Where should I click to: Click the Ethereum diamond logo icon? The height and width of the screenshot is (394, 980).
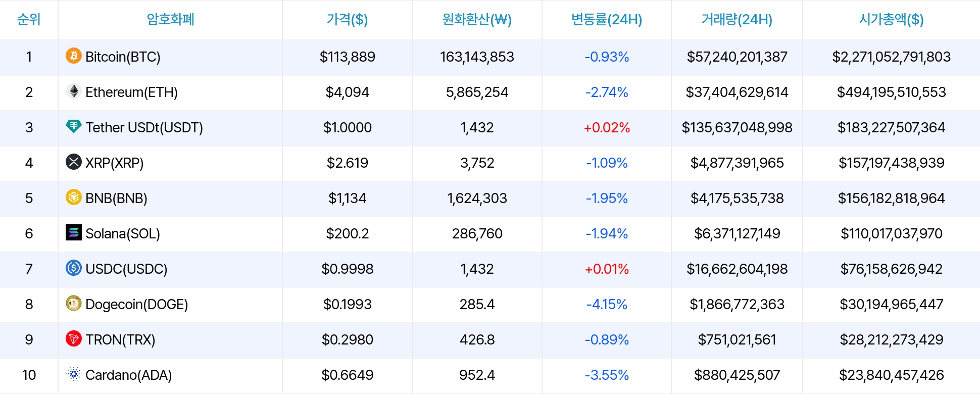[x=74, y=91]
